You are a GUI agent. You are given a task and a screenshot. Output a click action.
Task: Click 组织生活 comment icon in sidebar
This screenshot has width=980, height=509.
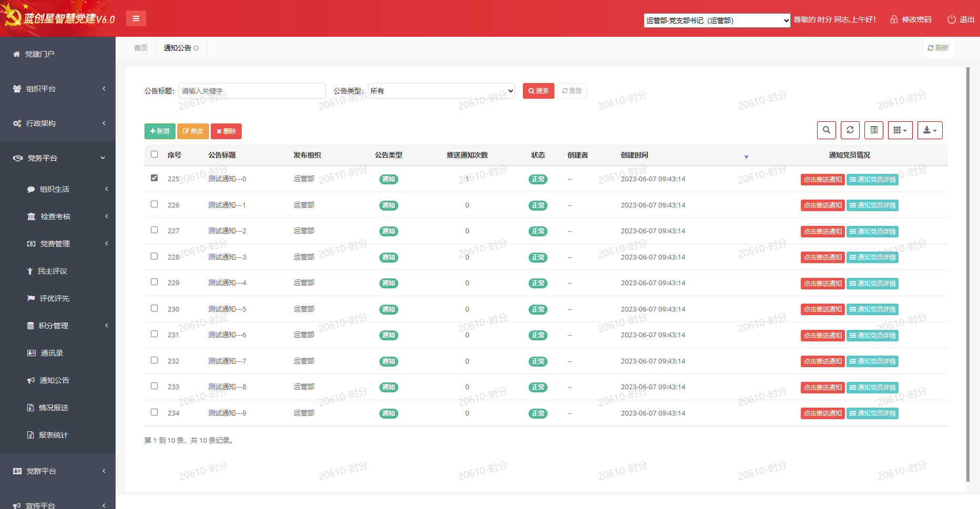tap(31, 189)
